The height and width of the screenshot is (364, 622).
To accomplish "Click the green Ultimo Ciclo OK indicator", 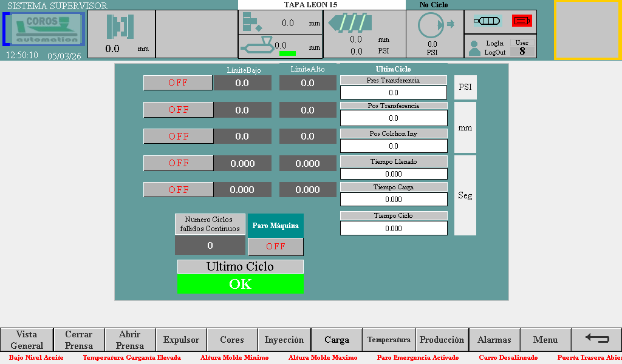I will coord(240,284).
